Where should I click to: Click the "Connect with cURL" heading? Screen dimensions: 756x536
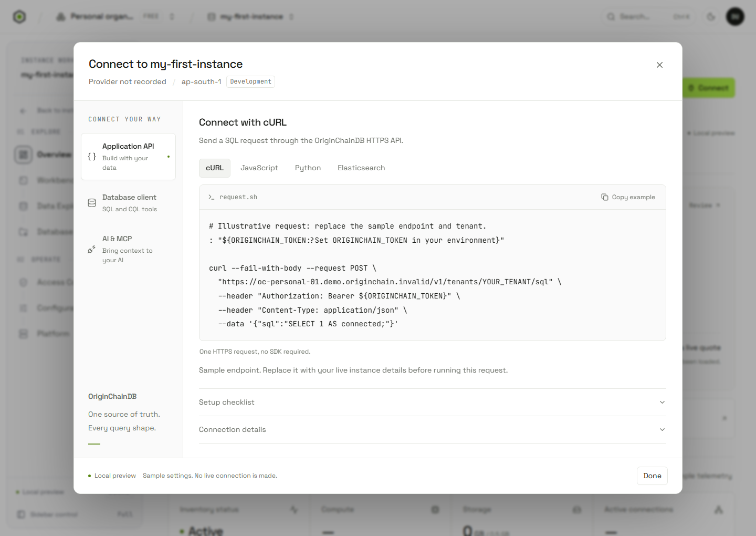243,122
